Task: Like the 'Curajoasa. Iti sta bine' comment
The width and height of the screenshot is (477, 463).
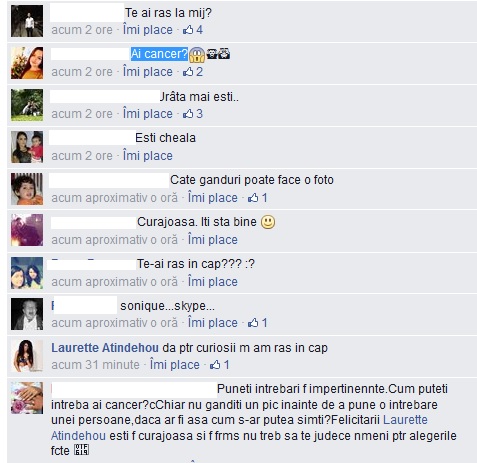Action: (x=213, y=240)
